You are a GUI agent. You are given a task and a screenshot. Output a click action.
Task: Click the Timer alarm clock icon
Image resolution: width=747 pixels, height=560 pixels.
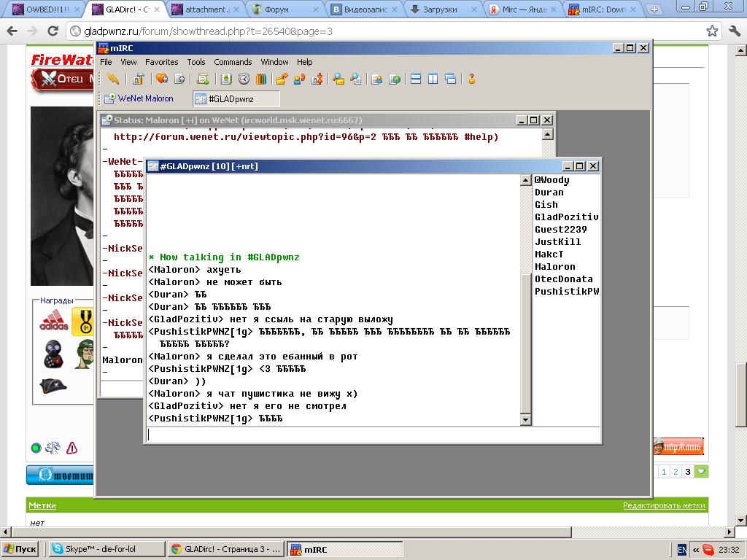pyautogui.click(x=244, y=79)
